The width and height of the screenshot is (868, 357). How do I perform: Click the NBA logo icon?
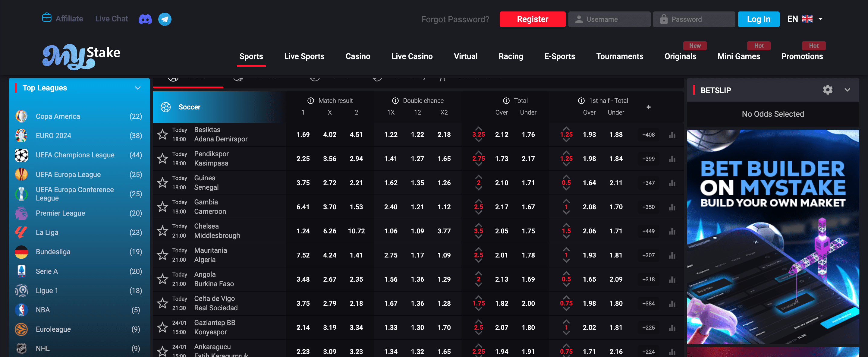pyautogui.click(x=22, y=310)
